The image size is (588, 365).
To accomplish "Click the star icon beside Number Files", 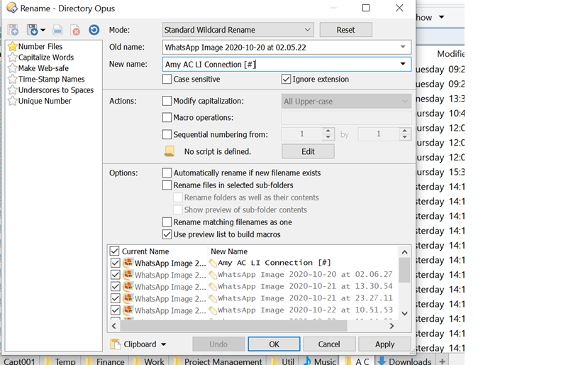I will [12, 46].
